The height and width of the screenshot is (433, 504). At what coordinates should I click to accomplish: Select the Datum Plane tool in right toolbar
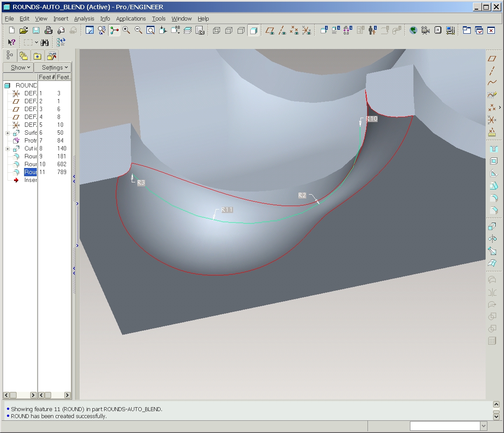492,59
